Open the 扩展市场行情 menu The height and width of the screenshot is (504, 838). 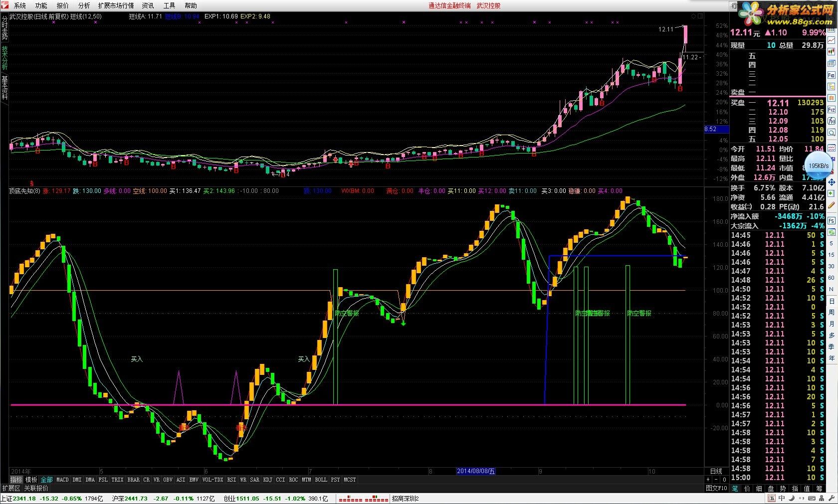116,5
